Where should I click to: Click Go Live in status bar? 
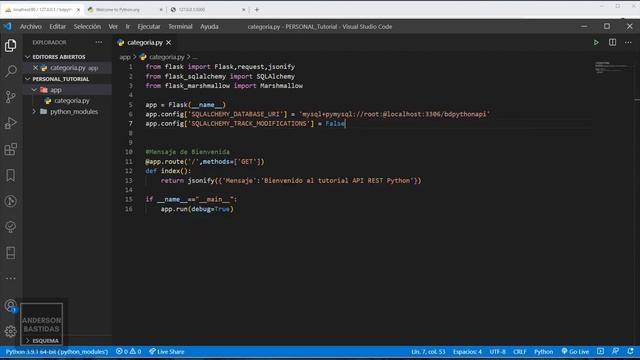tap(575, 351)
